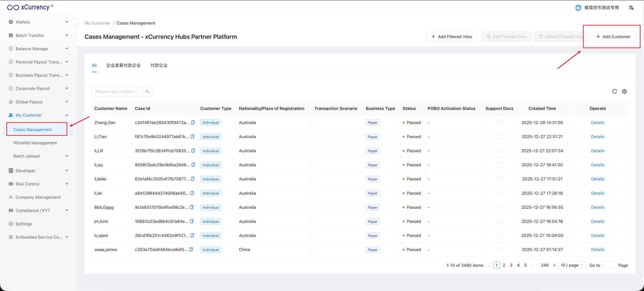
Task: Tick Support Docs checkbox for jm,kimi
Action: [x=499, y=221]
